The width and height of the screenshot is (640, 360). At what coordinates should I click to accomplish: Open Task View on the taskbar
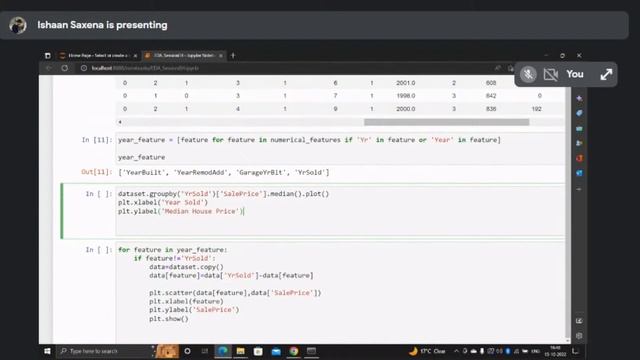coord(204,351)
